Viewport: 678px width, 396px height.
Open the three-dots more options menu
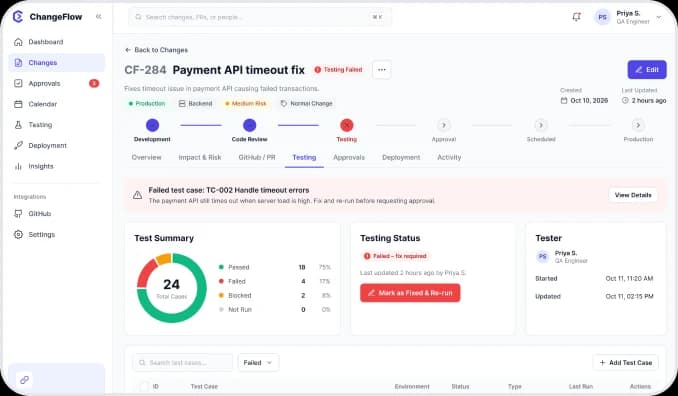coord(381,70)
